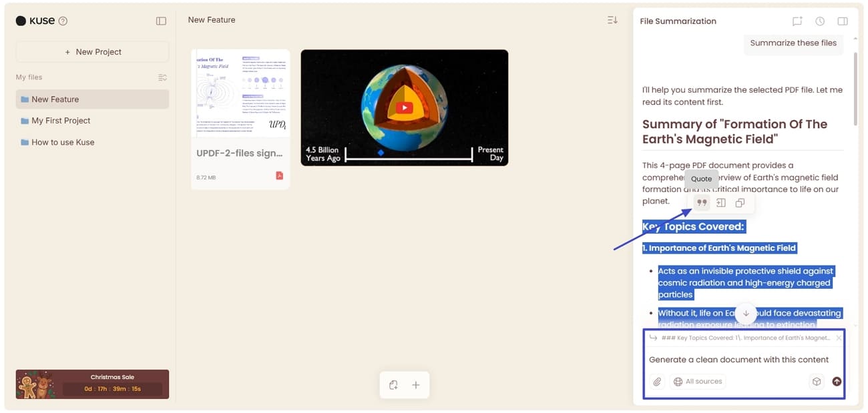Start a new chat in File Summarization
Screen dimensions: 868x413
[x=797, y=21]
